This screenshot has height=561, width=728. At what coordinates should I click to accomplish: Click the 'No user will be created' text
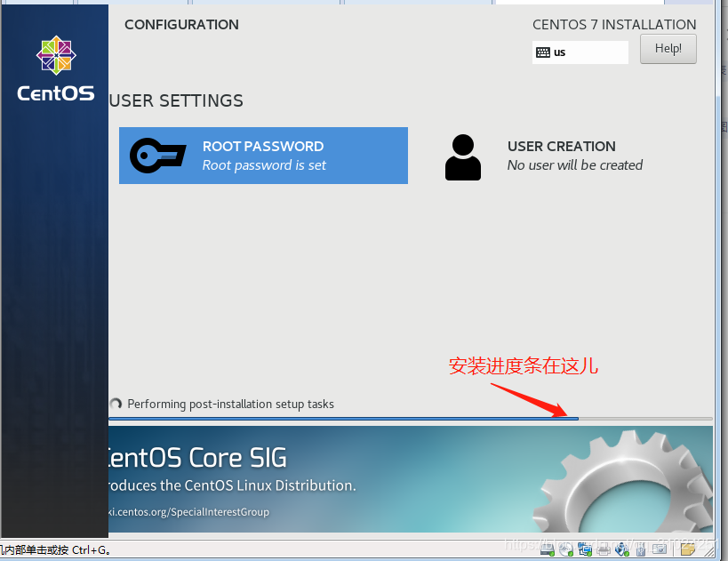(575, 165)
